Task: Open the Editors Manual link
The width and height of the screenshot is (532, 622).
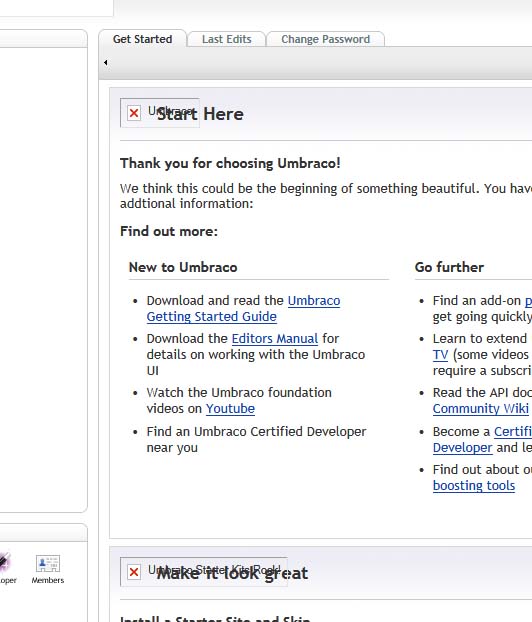Action: click(275, 338)
